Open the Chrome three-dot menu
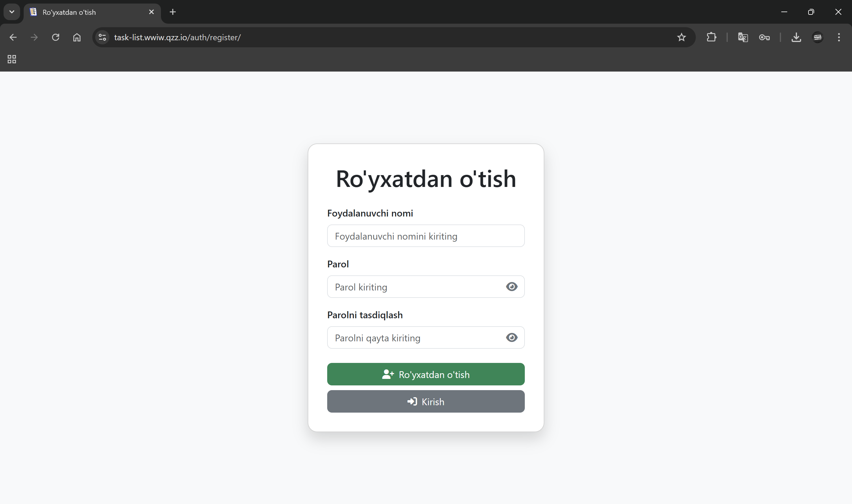The width and height of the screenshot is (852, 504). point(838,37)
